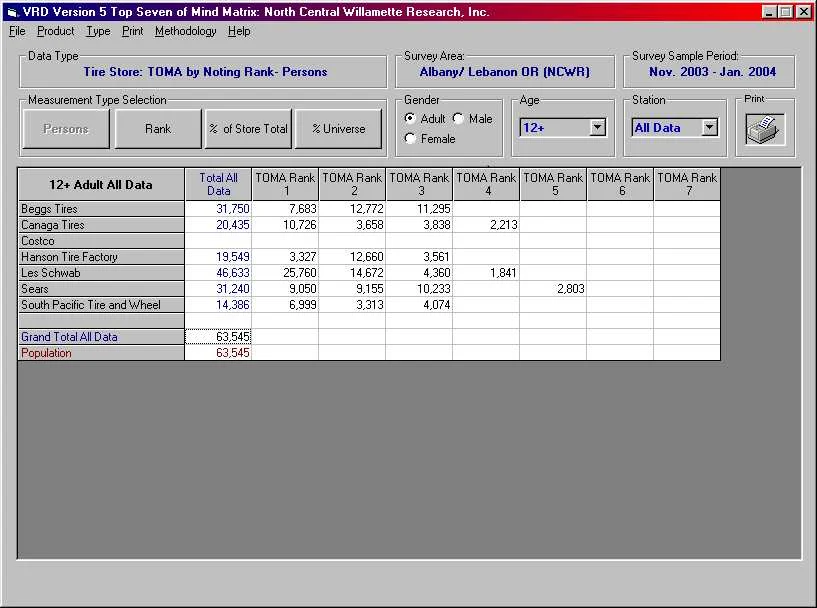Screen dimensions: 817x608
Task: Open the File menu
Action: [x=17, y=31]
